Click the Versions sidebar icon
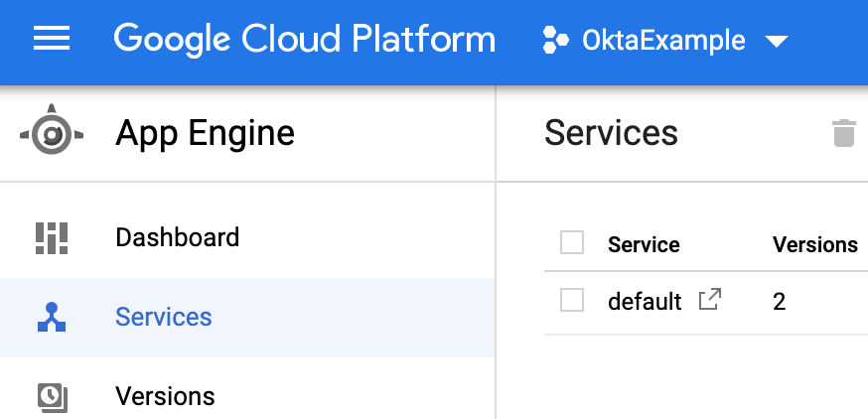 click(x=52, y=396)
